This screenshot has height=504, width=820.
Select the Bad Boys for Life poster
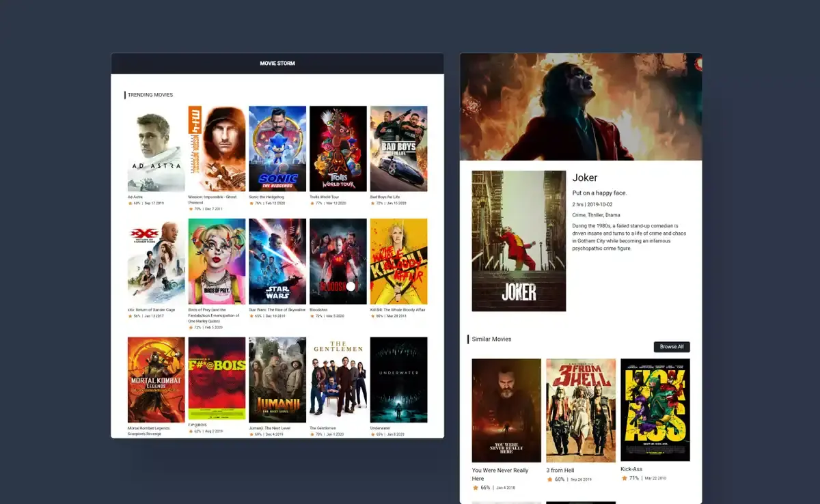pyautogui.click(x=399, y=149)
